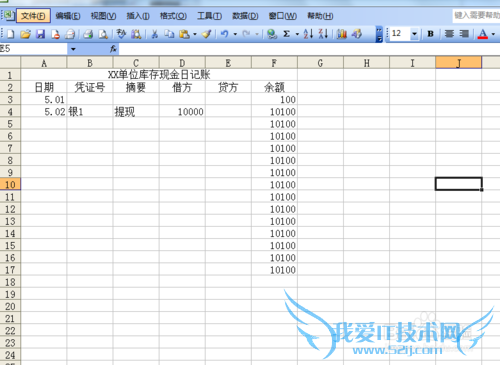Open the font color dropdown arrow
This screenshot has width=500, height=365.
coord(493,34)
